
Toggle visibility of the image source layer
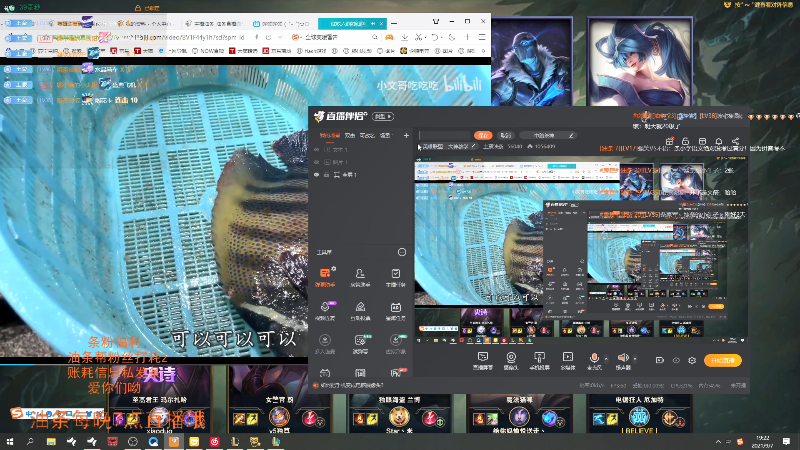(x=316, y=162)
